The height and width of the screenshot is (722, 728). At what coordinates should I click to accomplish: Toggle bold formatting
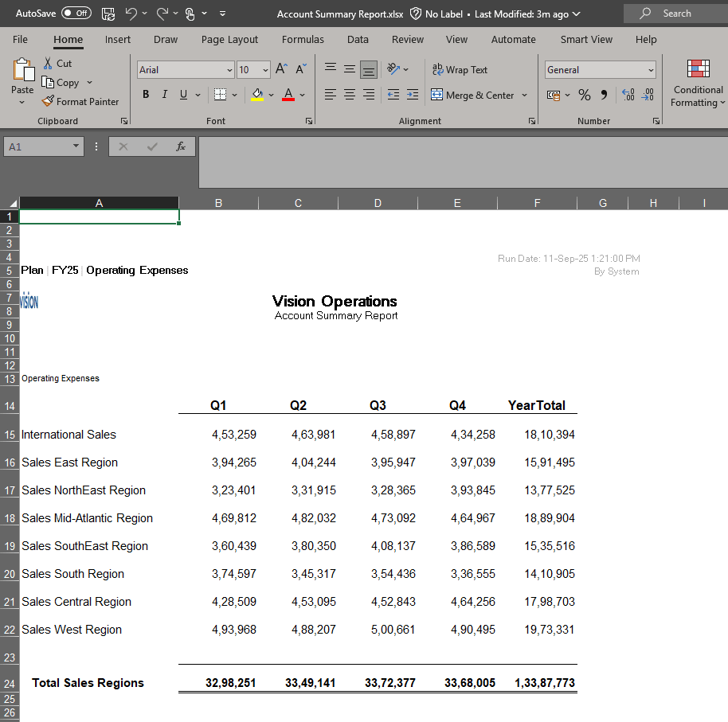tap(146, 95)
